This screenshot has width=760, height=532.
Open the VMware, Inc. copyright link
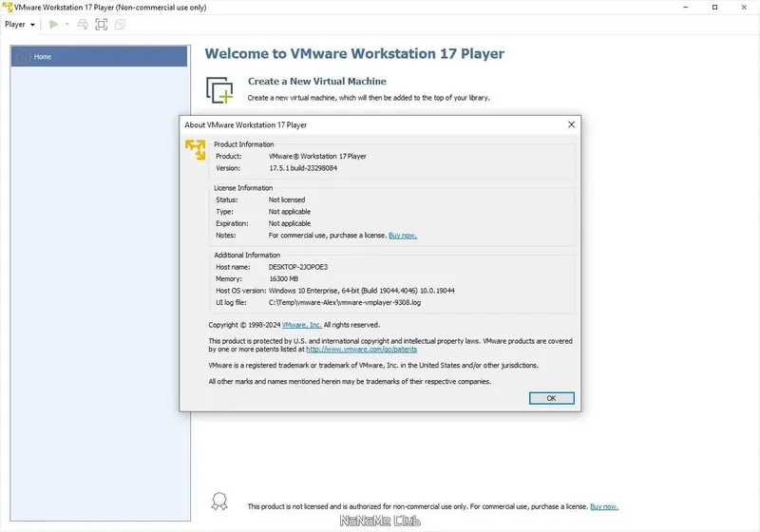pos(301,325)
